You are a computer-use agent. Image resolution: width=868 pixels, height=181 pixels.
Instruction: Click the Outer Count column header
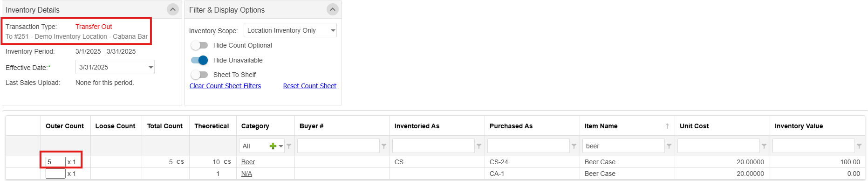[65, 126]
